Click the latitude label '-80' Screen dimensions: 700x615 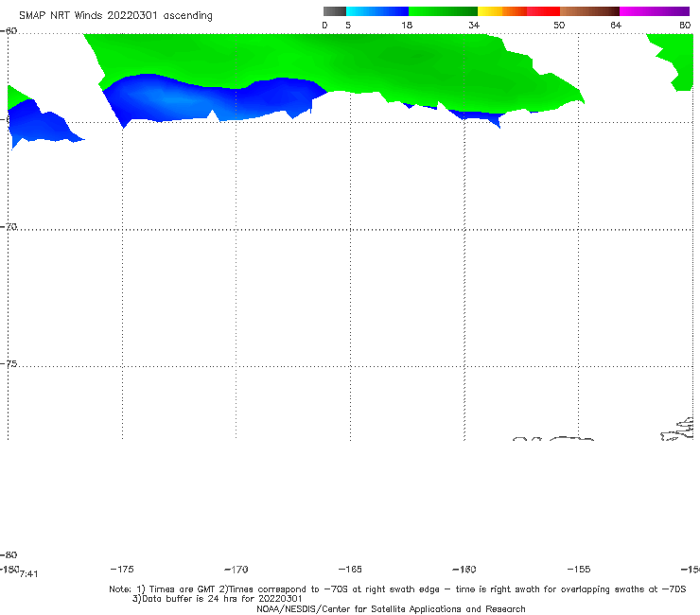[x=9, y=554]
